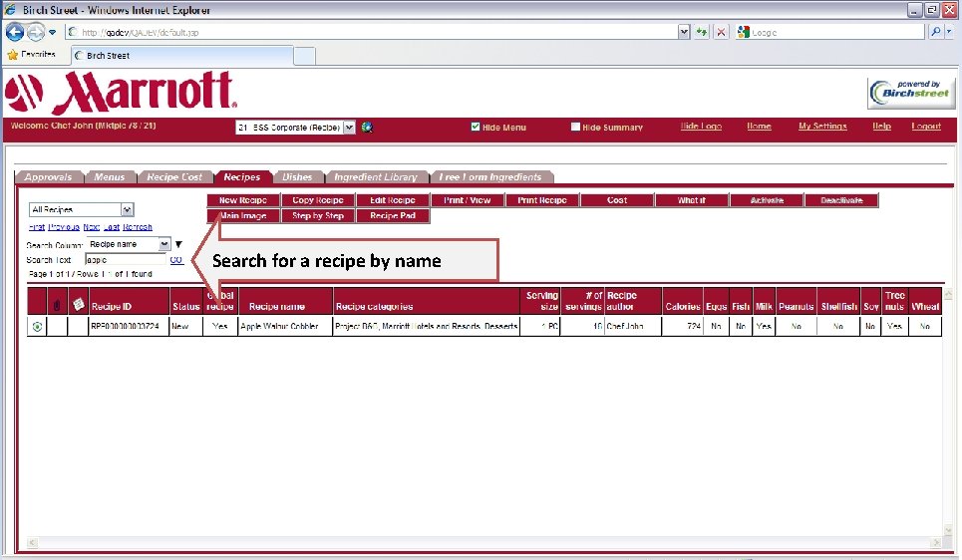The image size is (962, 560).
Task: Click the vertical scrollbar down arrow
Action: pyautogui.click(x=949, y=530)
